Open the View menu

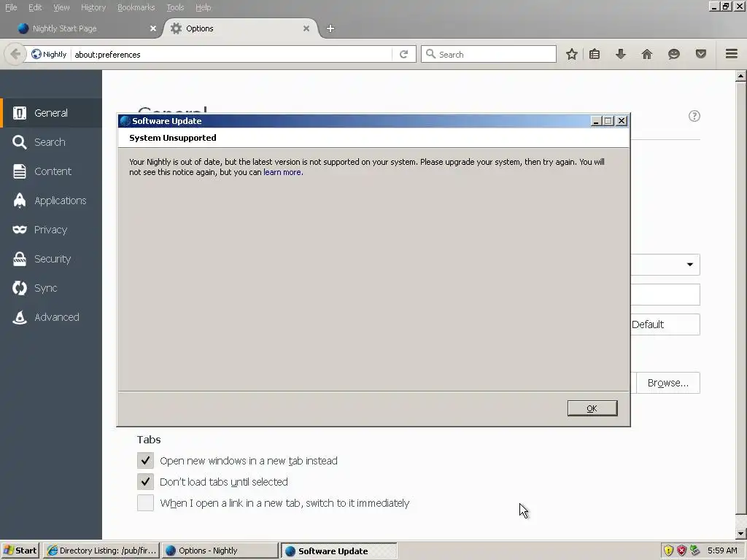[x=61, y=7]
